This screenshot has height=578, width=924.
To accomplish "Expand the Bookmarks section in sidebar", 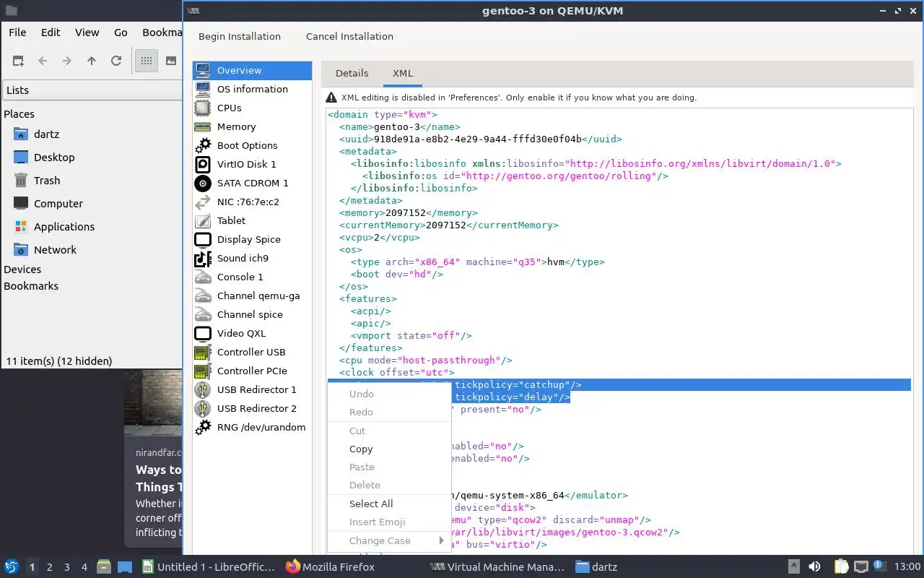I will point(31,286).
